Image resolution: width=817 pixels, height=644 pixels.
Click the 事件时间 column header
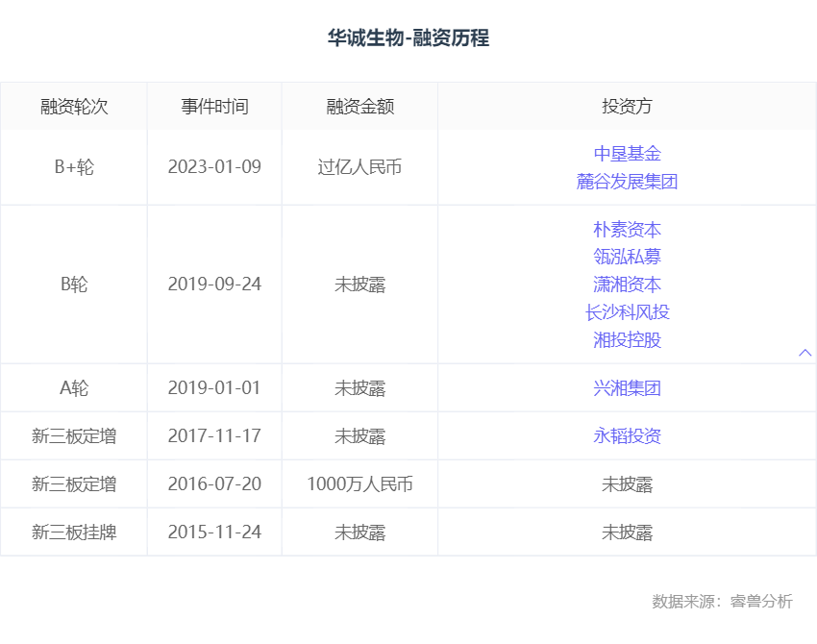click(214, 107)
